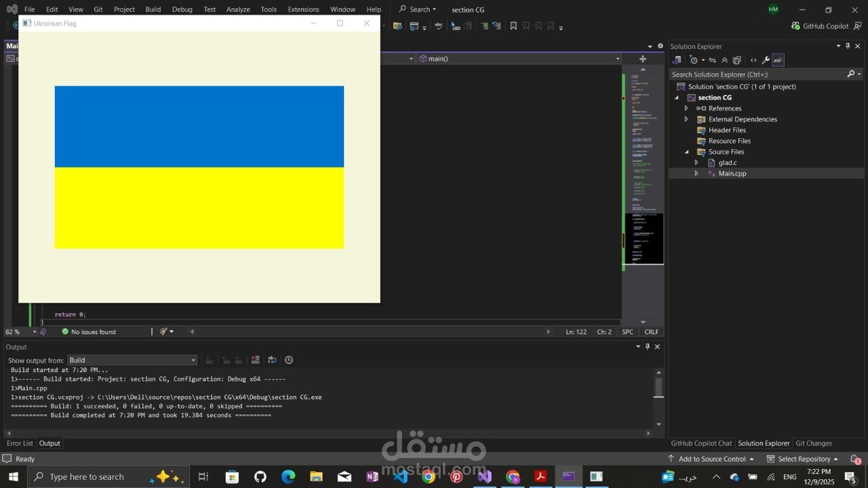Collapse the Source Files folder
Screen dimensions: 868x488
tap(686, 152)
